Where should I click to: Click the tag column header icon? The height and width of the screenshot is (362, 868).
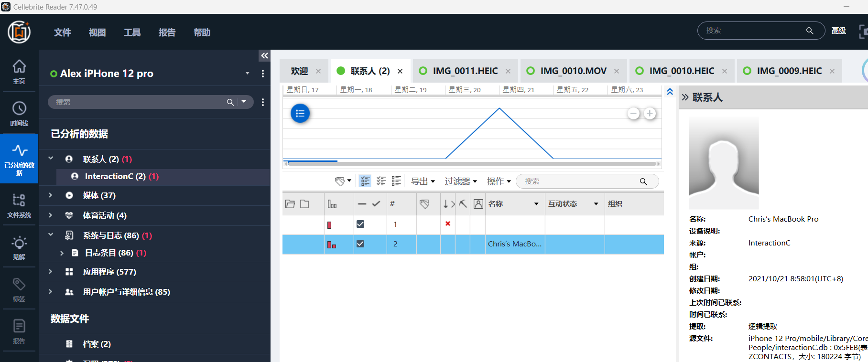click(x=424, y=204)
